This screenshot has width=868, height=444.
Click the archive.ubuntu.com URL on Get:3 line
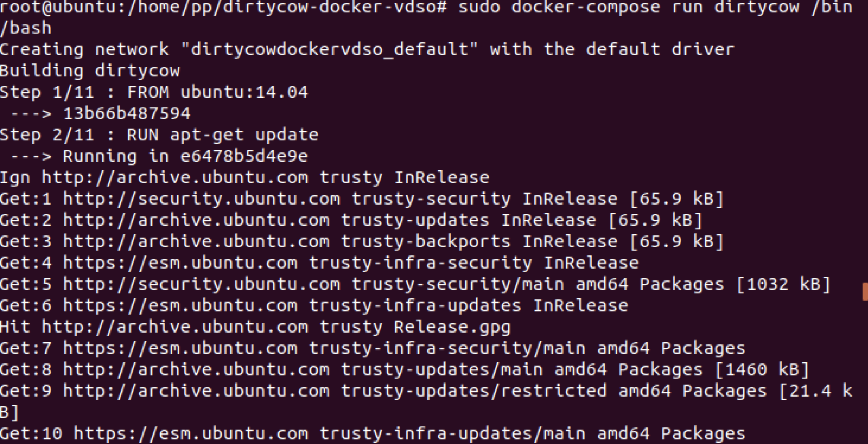coord(196,242)
